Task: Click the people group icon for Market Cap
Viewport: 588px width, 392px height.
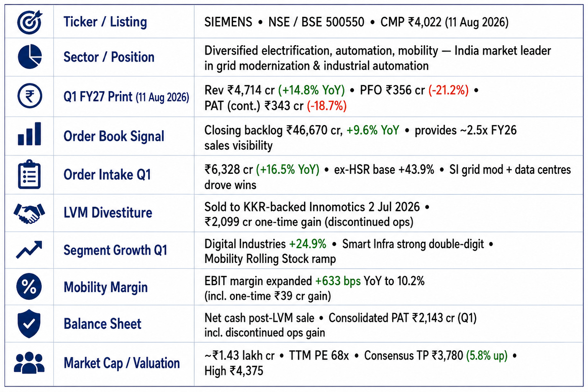Action: [x=29, y=363]
